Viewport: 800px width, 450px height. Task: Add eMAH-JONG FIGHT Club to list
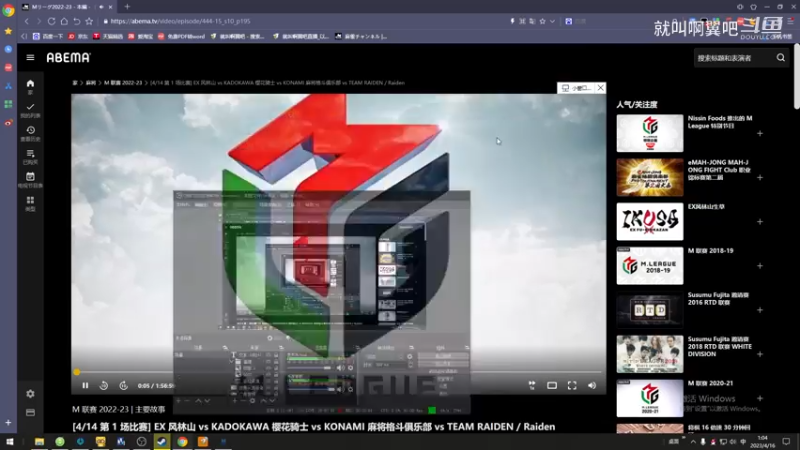760,178
